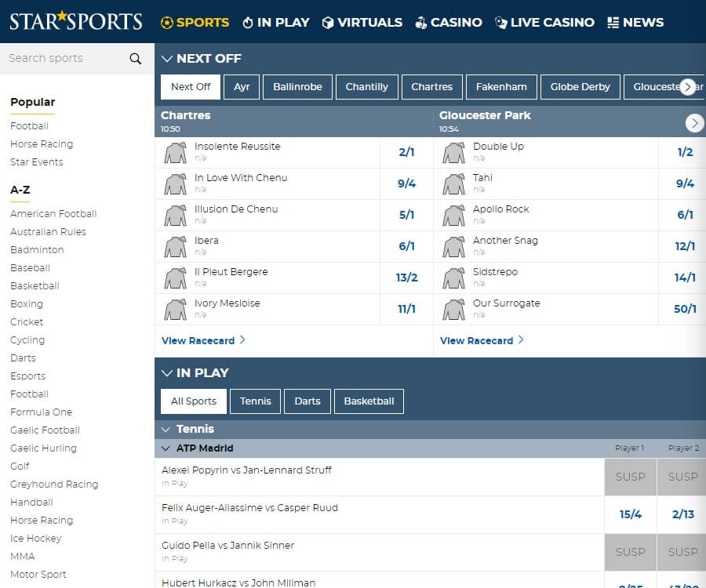Click the jockey silk icon for Illusion De Chenu
Image resolution: width=706 pixels, height=588 pixels.
click(x=176, y=216)
